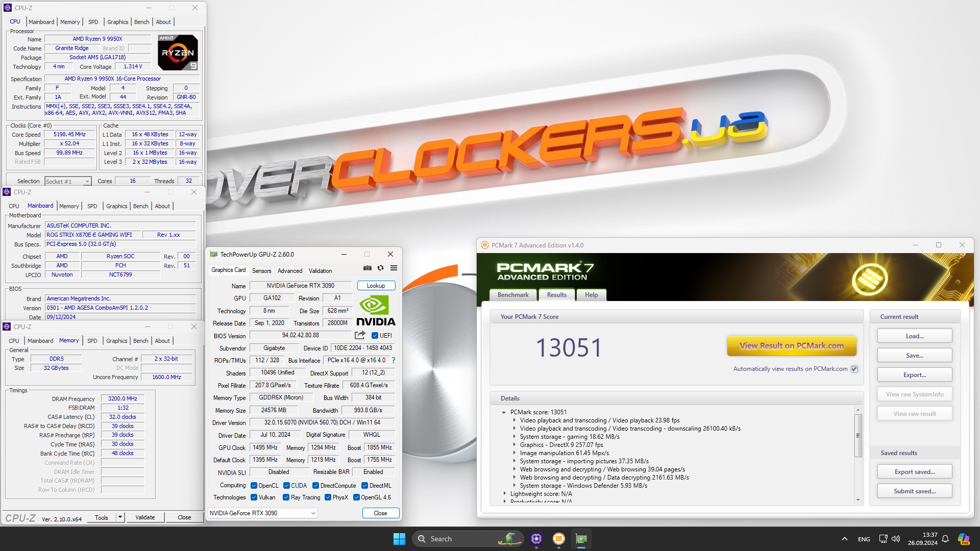Screen dimensions: 980x551
Task: Toggle the UEFI checkbox in GPU-Z
Action: click(375, 336)
